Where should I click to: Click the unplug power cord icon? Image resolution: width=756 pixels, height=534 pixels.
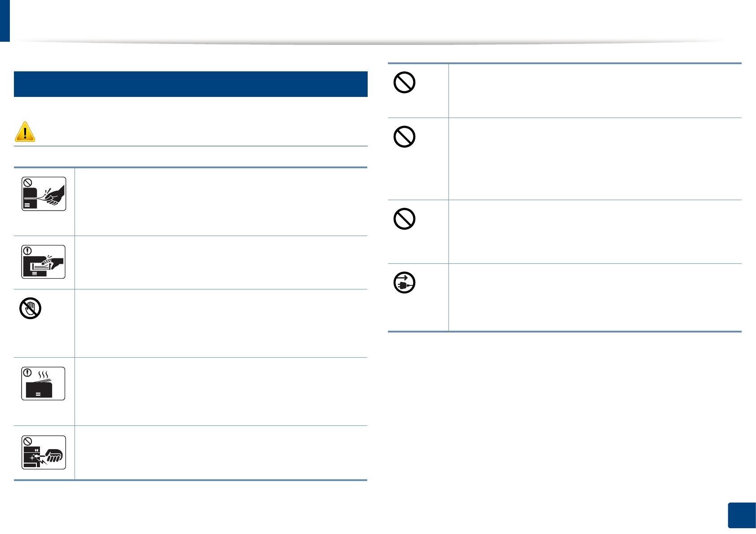click(x=404, y=283)
